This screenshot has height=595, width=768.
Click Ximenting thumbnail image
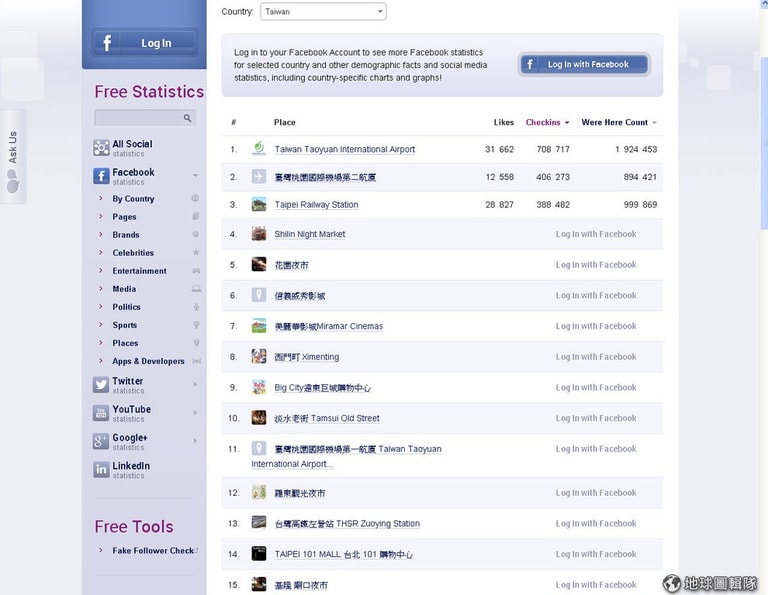(x=259, y=356)
